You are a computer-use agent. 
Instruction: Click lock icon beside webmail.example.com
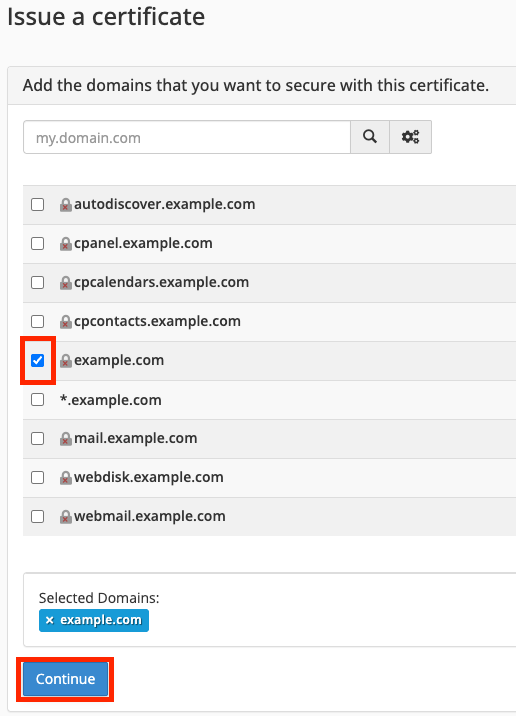[x=66, y=516]
